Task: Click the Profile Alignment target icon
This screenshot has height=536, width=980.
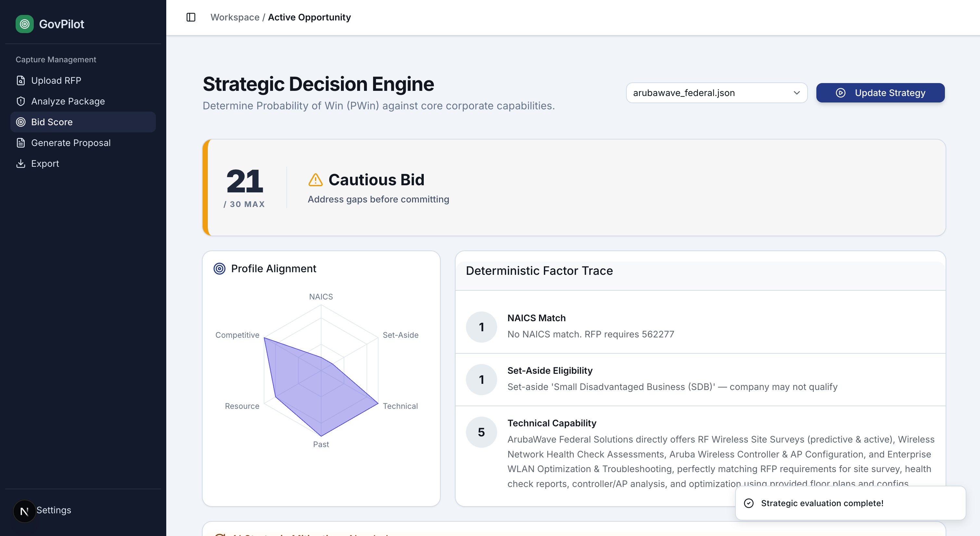Action: coord(220,269)
